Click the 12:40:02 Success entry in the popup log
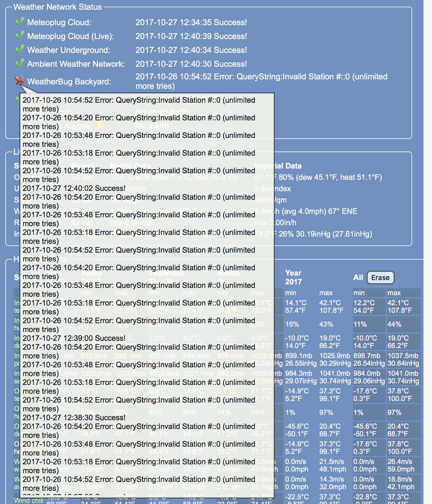 (74, 188)
